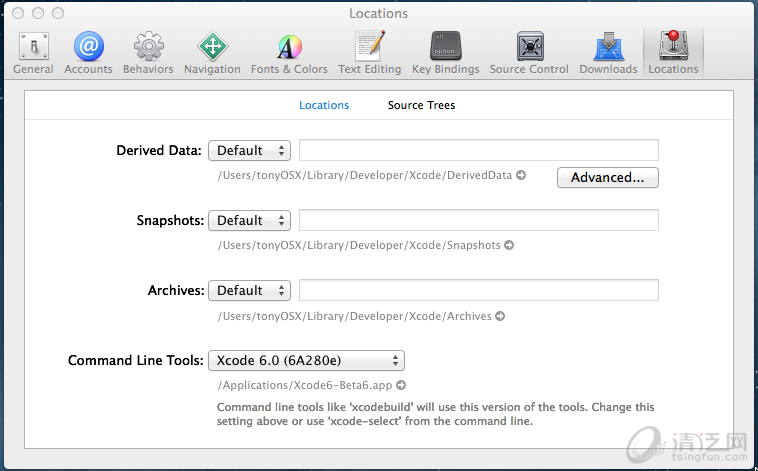Switch to the Source Trees tab
758x471 pixels.
(x=421, y=105)
